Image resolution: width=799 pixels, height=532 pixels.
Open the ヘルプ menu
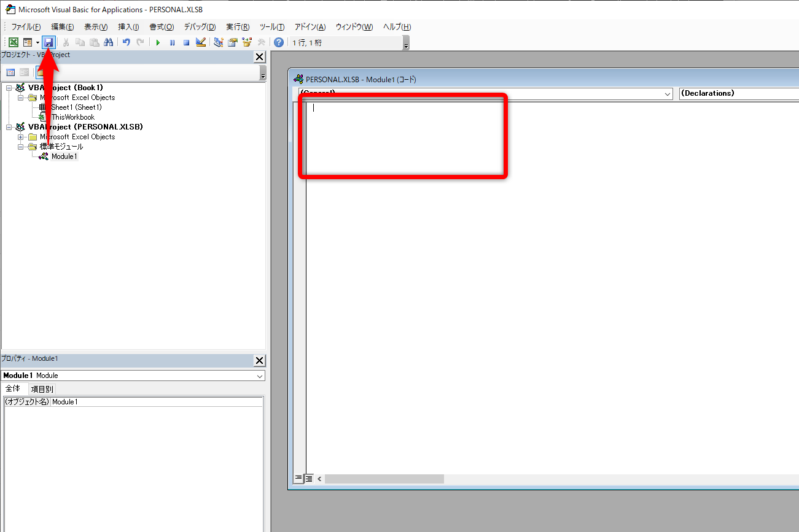point(397,27)
